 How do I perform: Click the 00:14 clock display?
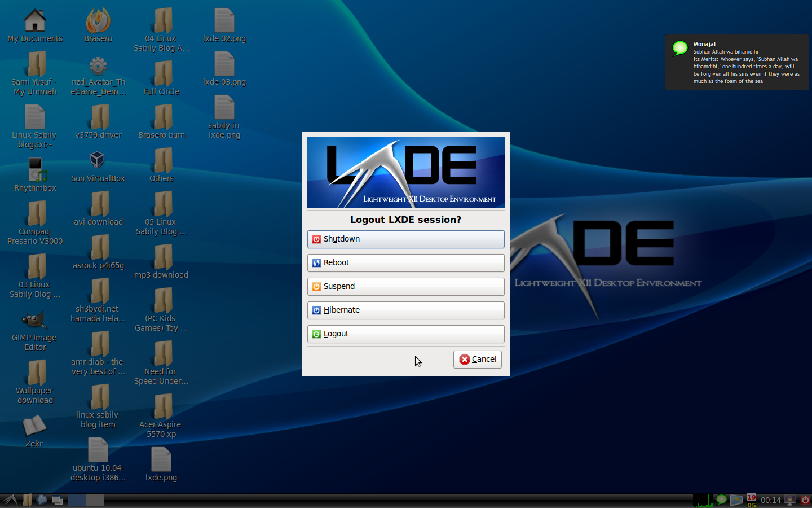point(771,500)
